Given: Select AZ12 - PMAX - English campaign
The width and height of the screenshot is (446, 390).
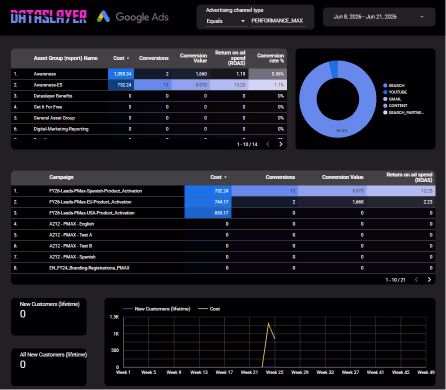Looking at the screenshot, I should click(223, 224).
